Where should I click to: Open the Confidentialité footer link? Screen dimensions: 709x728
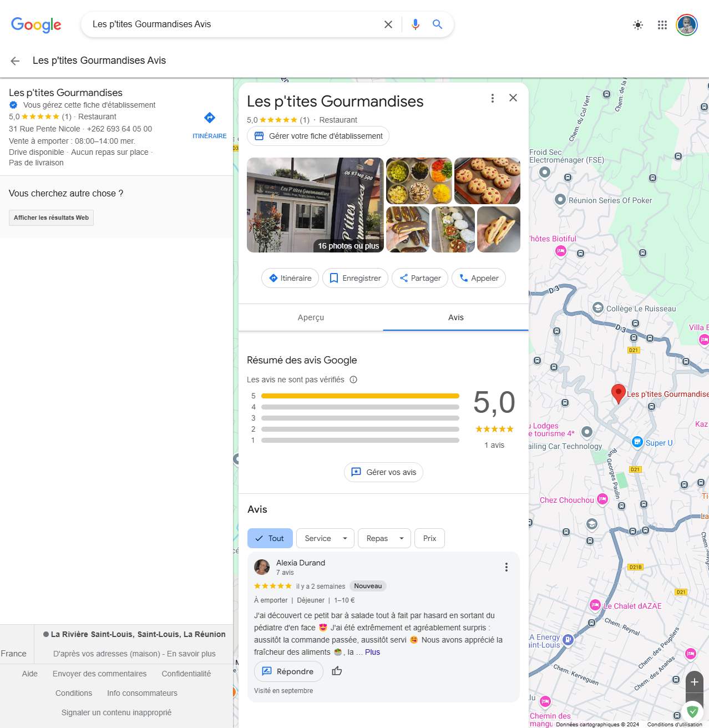tap(186, 674)
